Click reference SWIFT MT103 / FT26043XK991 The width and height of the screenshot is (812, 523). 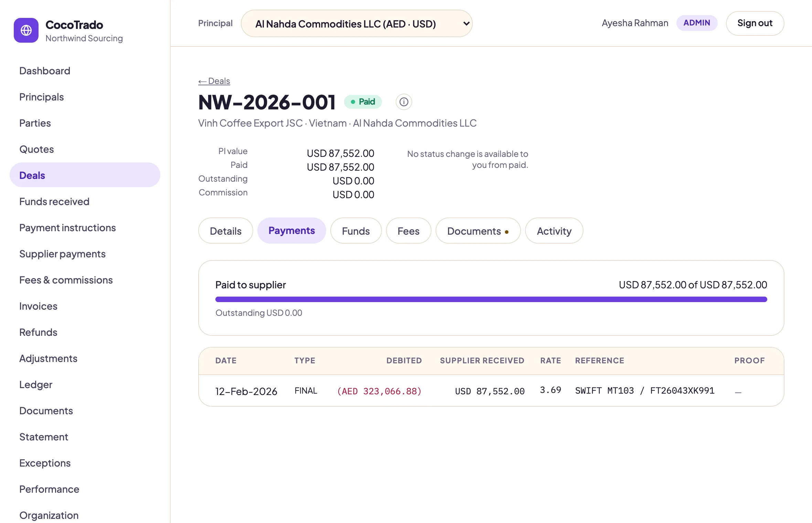click(645, 391)
